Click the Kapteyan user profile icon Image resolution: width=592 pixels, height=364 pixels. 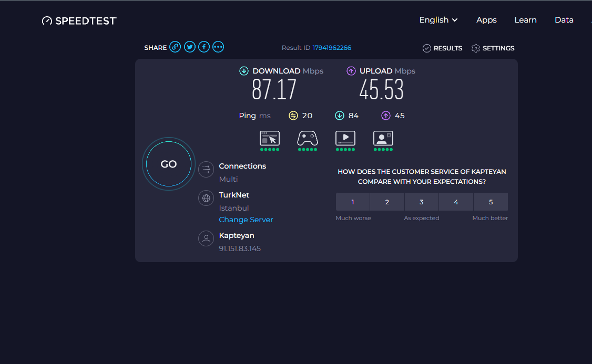click(206, 238)
